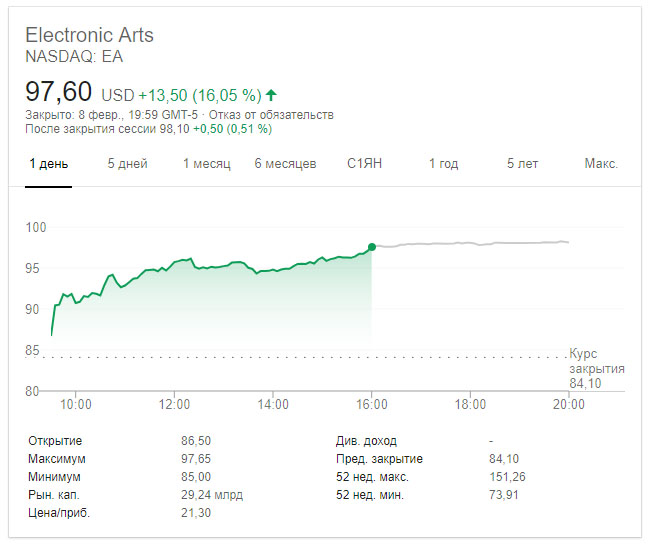Click the 'Открытие' value '86,50'
The width and height of the screenshot is (650, 548).
pyautogui.click(x=196, y=441)
